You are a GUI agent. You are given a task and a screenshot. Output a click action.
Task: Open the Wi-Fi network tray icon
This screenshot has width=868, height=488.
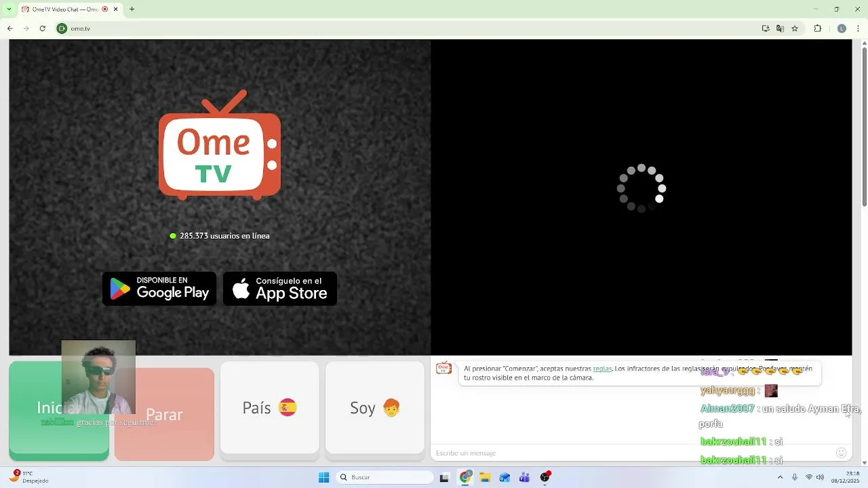tap(809, 477)
